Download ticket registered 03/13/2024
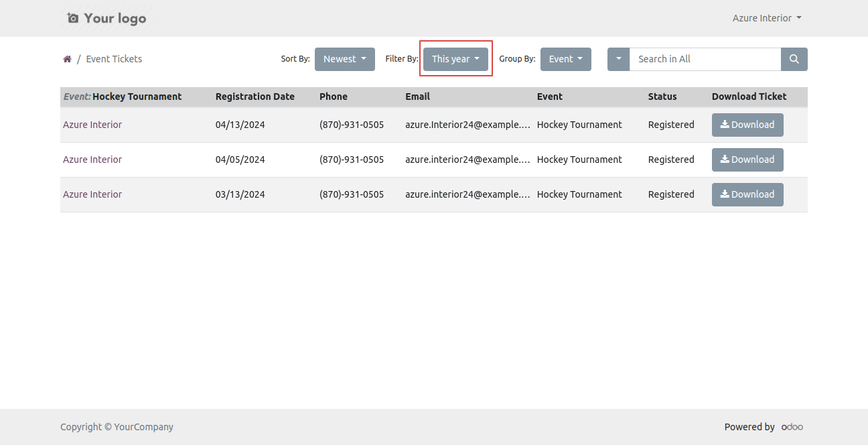 pos(747,194)
